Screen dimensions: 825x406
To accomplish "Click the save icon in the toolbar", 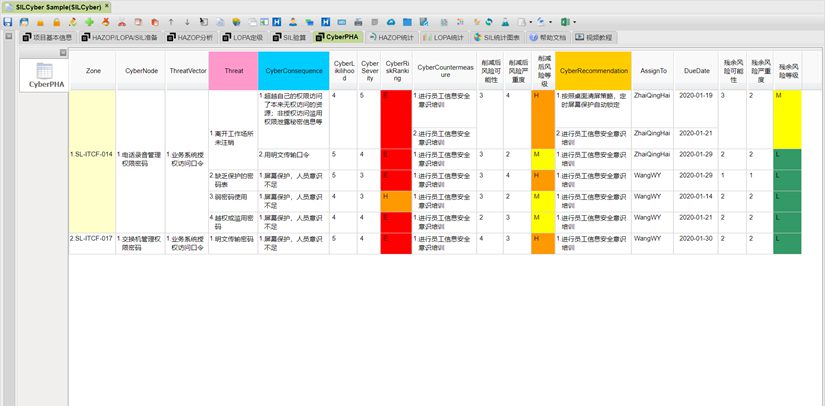I will [8, 21].
